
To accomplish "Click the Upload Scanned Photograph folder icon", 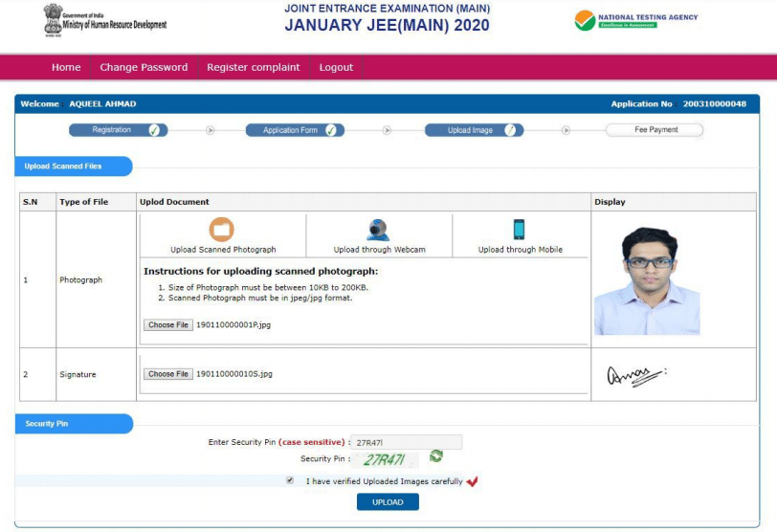I will (222, 230).
